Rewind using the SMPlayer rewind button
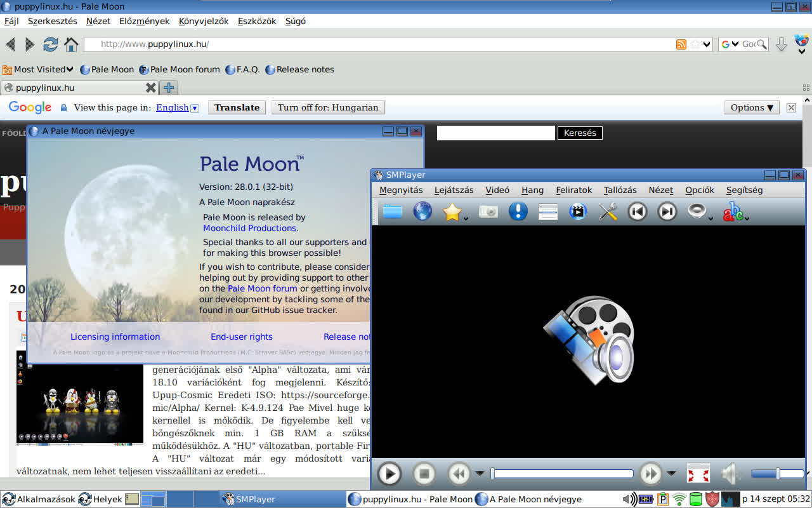Image resolution: width=812 pixels, height=508 pixels. tap(459, 474)
